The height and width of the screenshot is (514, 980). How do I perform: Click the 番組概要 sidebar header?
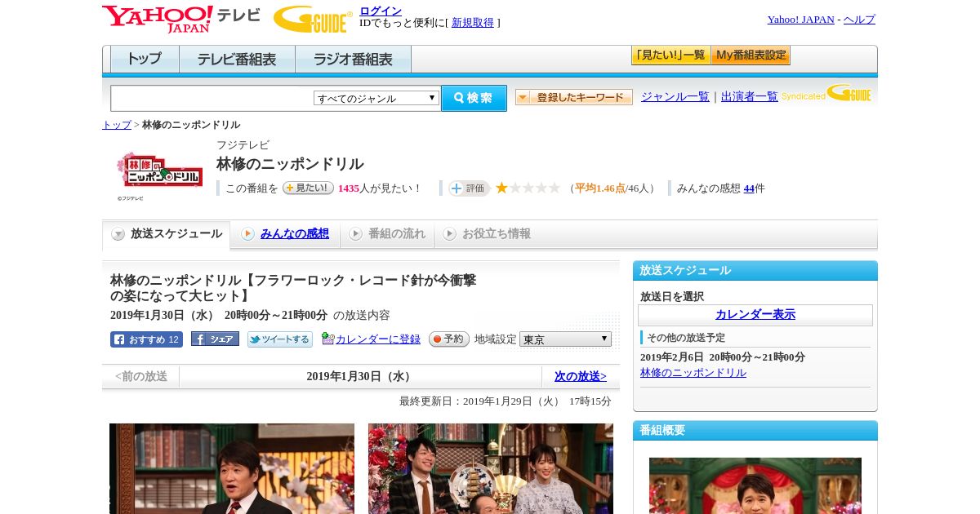(x=755, y=431)
